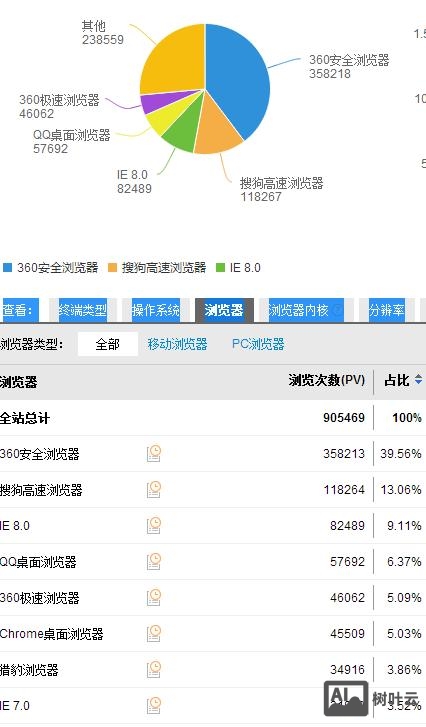Screen dimensions: 426x727
Task: Click the PV value 34916
Action: point(348,670)
